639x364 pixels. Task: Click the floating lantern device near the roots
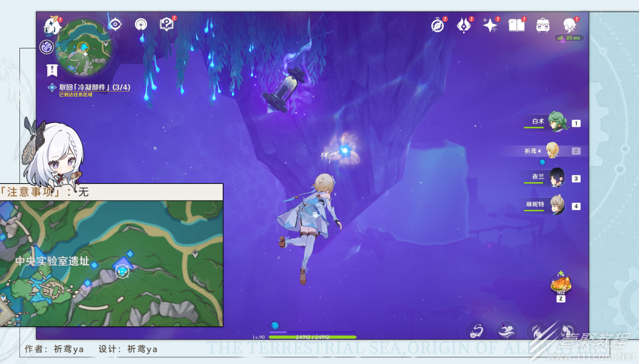tap(284, 89)
